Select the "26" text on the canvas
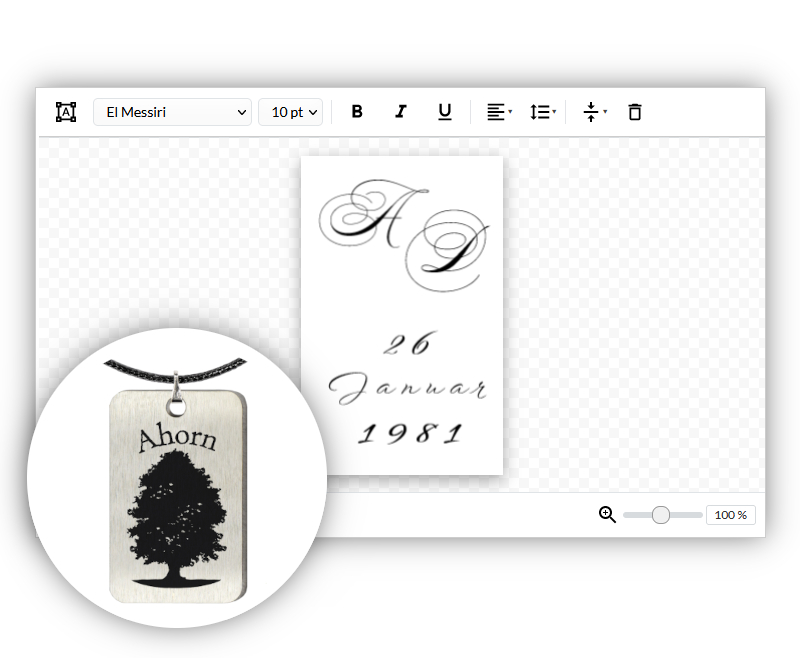 click(410, 344)
